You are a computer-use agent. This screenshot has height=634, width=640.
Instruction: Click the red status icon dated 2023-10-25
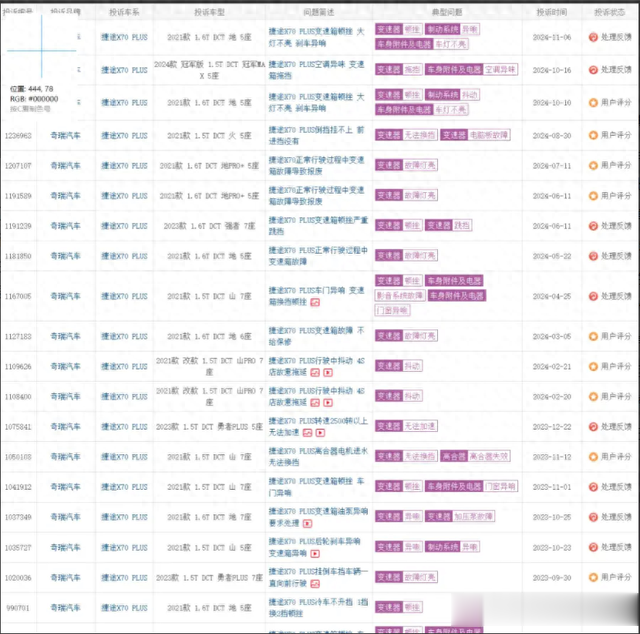tap(593, 517)
